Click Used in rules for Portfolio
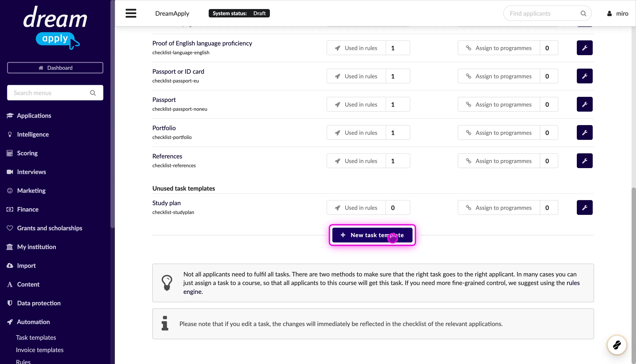 [x=368, y=133]
